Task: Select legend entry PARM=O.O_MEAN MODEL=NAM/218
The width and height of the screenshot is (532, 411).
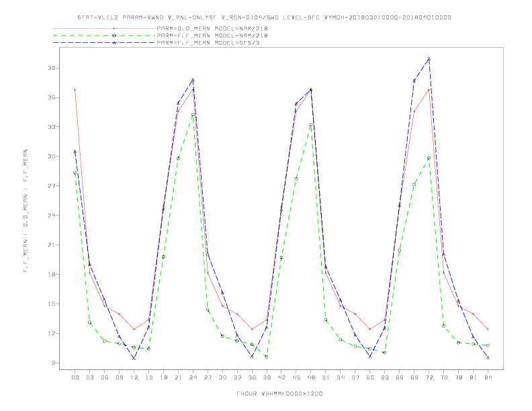Action: pyautogui.click(x=212, y=29)
